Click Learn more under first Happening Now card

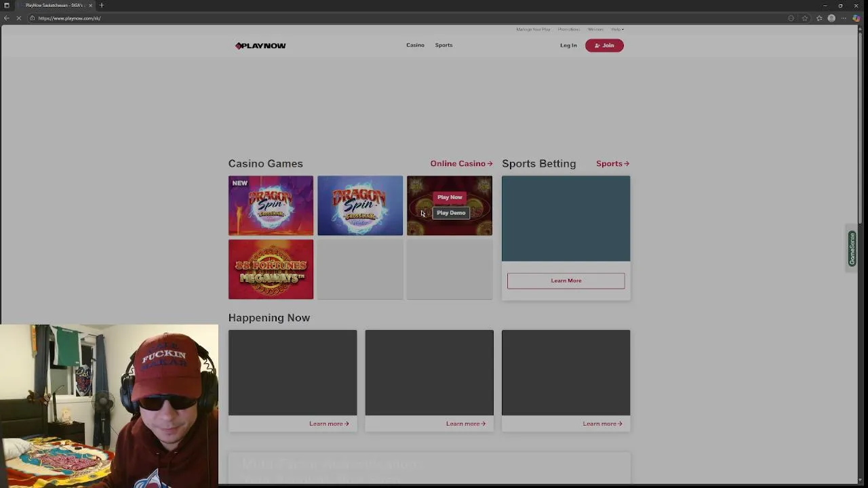(x=329, y=424)
